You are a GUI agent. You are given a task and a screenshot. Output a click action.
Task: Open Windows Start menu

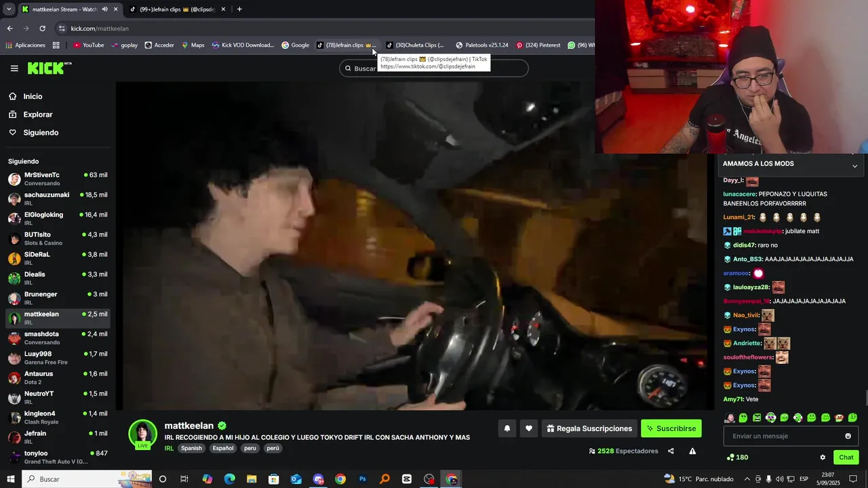(10, 479)
